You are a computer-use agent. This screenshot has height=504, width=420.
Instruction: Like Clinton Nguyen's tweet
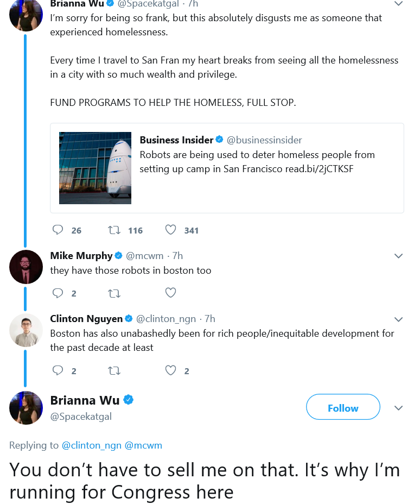click(170, 370)
